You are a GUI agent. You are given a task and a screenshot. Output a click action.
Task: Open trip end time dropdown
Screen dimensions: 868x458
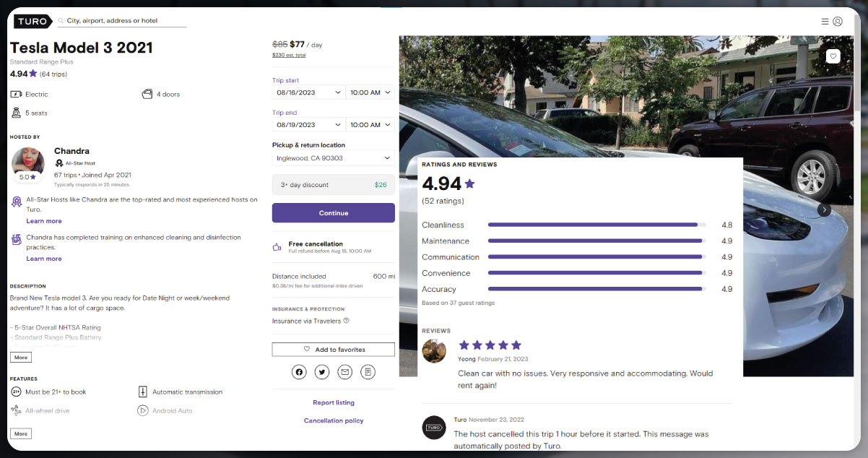point(370,125)
